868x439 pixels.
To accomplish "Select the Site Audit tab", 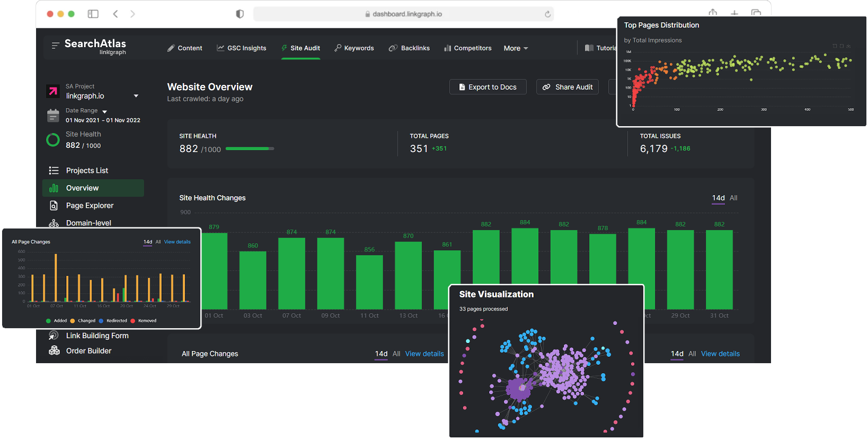I will [301, 48].
